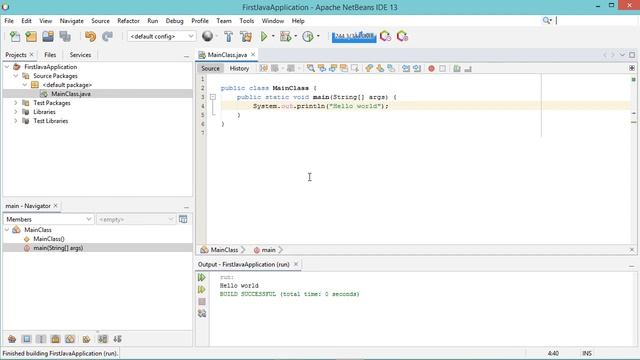Open the Debug menu
Viewport: 640px width, 360px height.
pyautogui.click(x=174, y=21)
